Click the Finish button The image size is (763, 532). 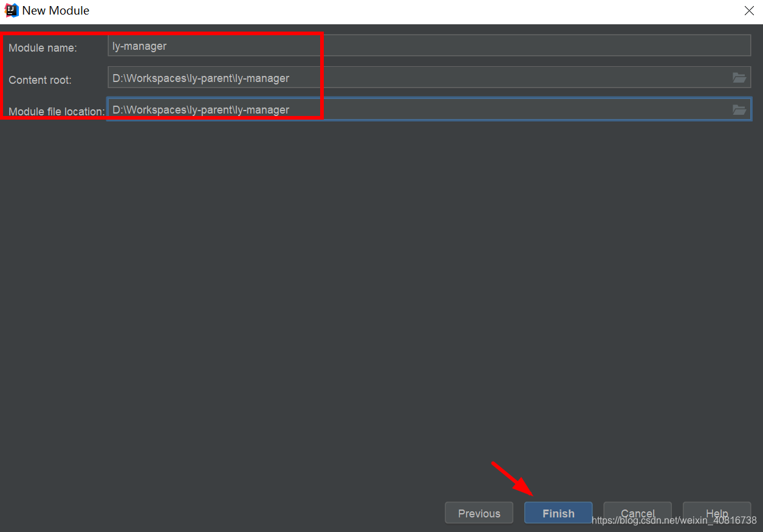(x=558, y=513)
